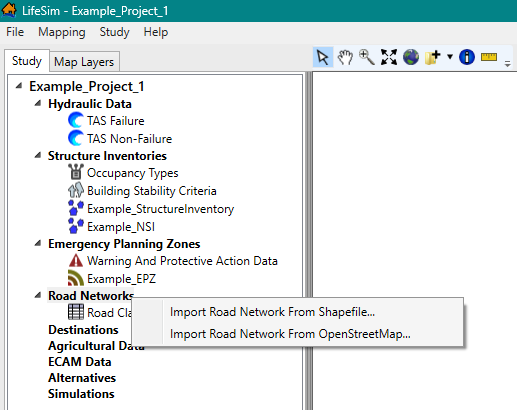Select the Example_EPZ item

click(x=121, y=279)
